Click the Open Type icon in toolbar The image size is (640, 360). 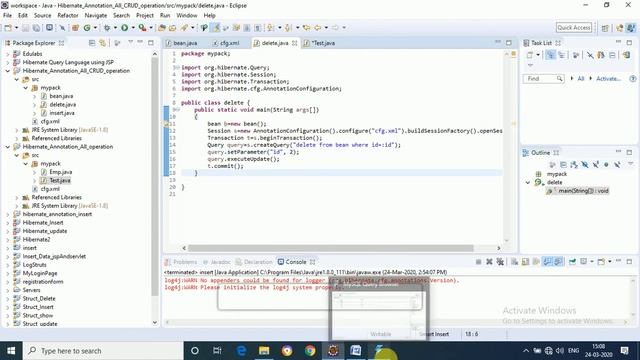pyautogui.click(x=162, y=28)
